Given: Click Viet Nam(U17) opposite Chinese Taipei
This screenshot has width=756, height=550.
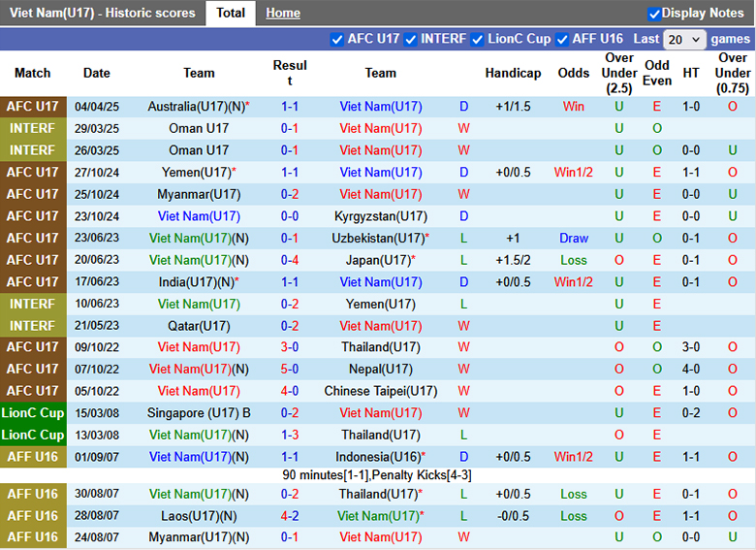Looking at the screenshot, I should [x=199, y=391].
